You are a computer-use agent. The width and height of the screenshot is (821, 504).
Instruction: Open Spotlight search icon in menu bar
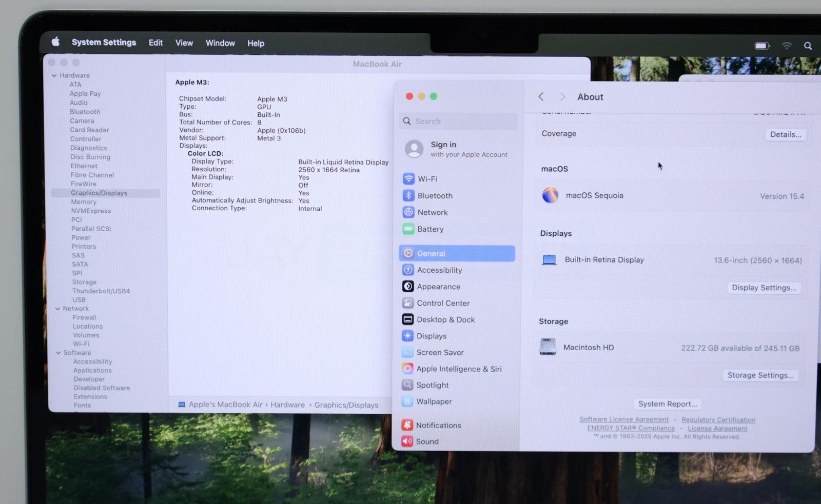tap(808, 46)
